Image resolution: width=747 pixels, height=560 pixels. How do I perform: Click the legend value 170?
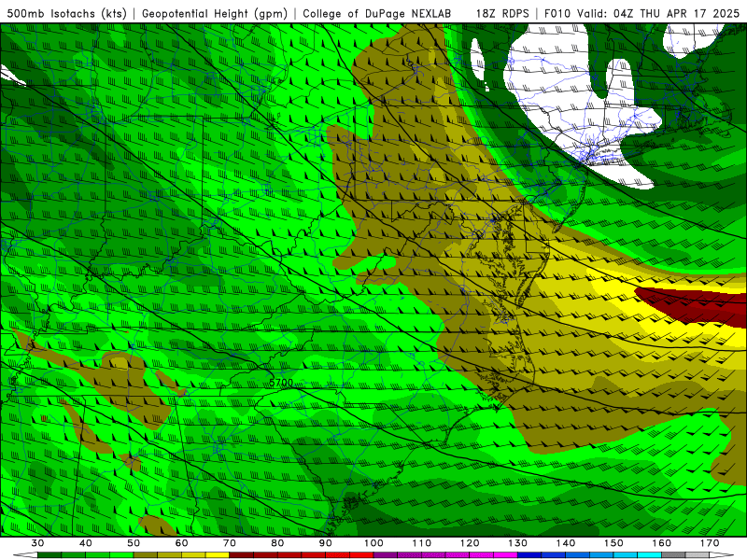710,543
